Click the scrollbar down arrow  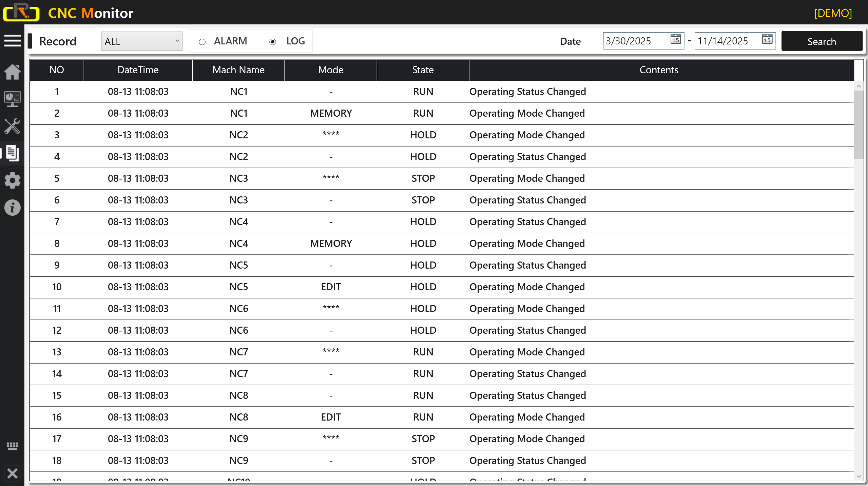[x=859, y=476]
